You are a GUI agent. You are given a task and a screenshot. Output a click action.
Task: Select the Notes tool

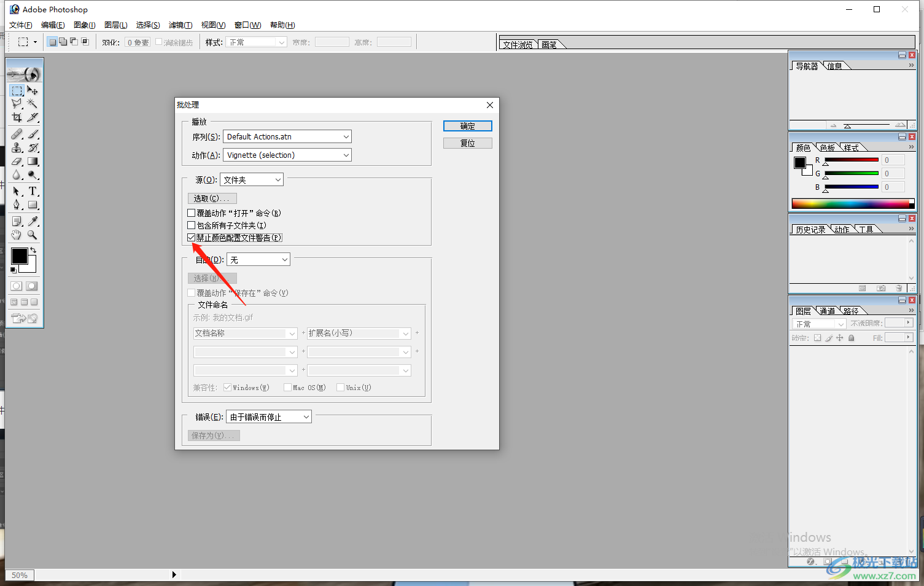[x=17, y=221]
